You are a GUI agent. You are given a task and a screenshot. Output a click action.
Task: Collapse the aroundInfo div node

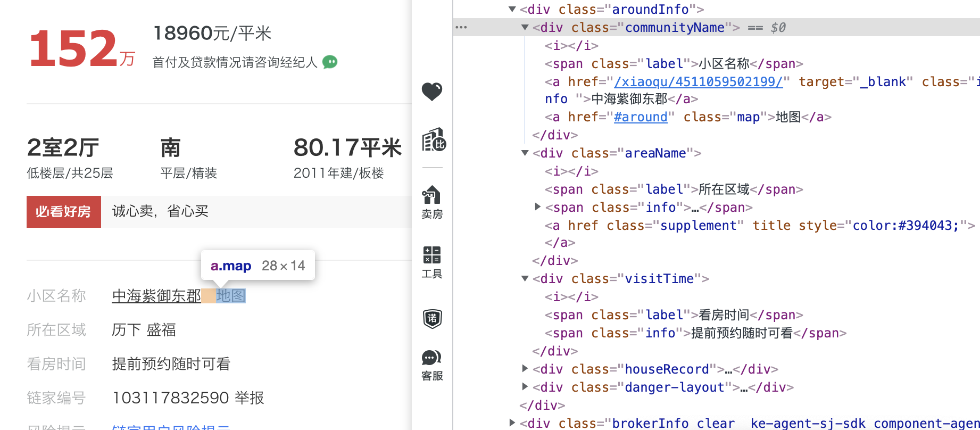point(512,9)
